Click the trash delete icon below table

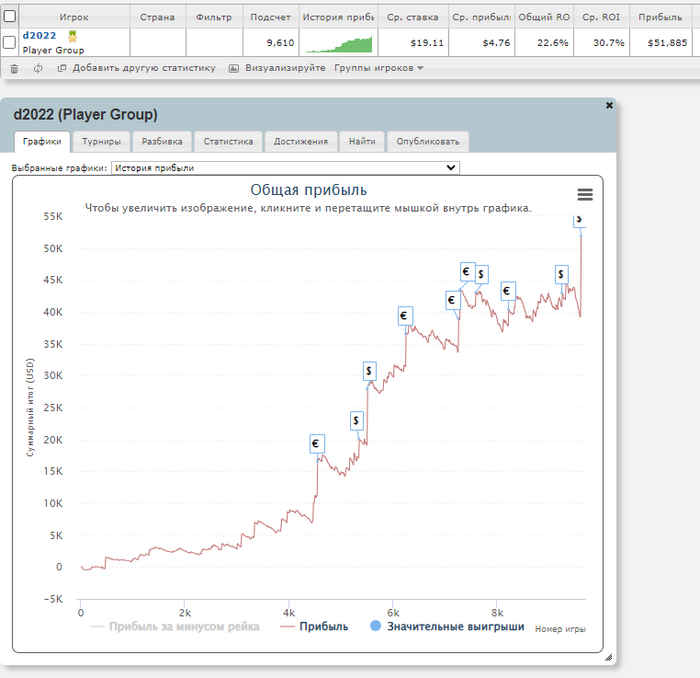[14, 69]
